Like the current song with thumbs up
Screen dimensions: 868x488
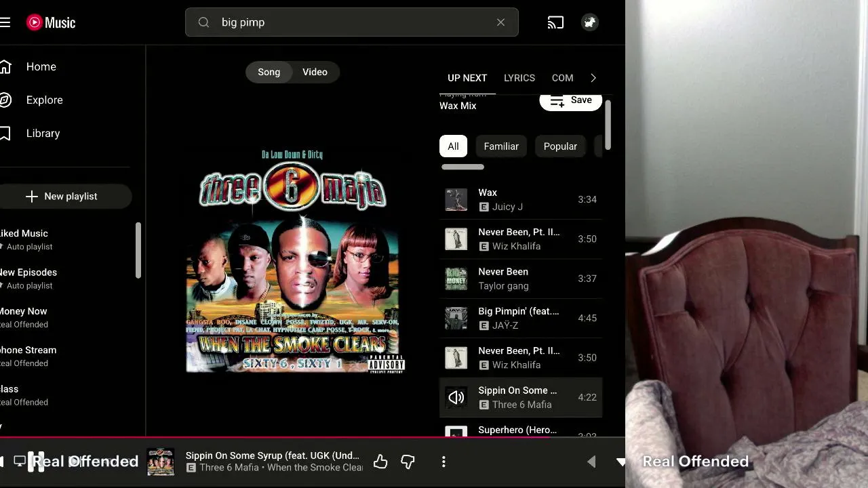coord(380,462)
